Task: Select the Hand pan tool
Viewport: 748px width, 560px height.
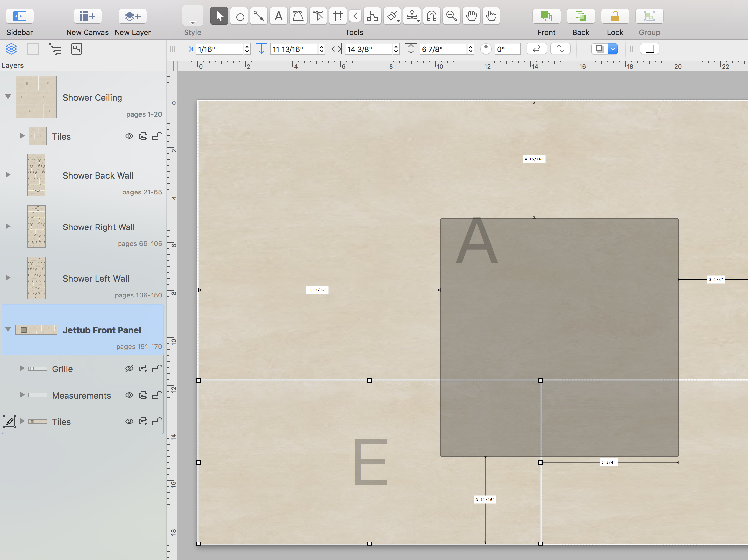Action: click(x=471, y=16)
